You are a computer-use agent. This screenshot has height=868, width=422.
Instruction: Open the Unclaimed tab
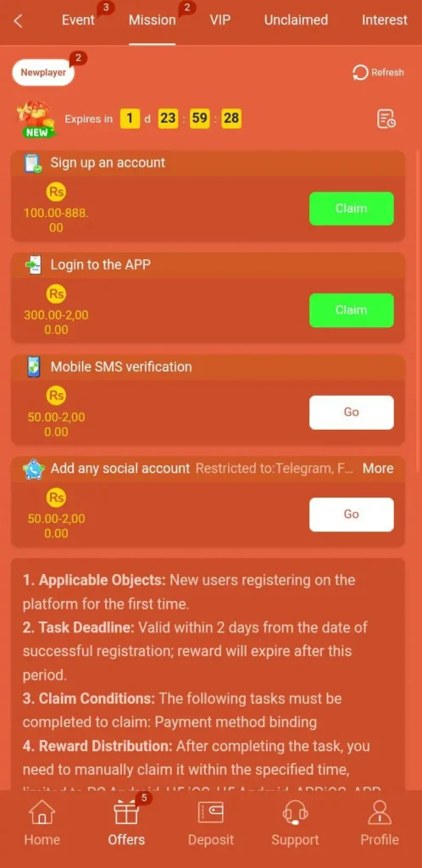[x=296, y=20]
